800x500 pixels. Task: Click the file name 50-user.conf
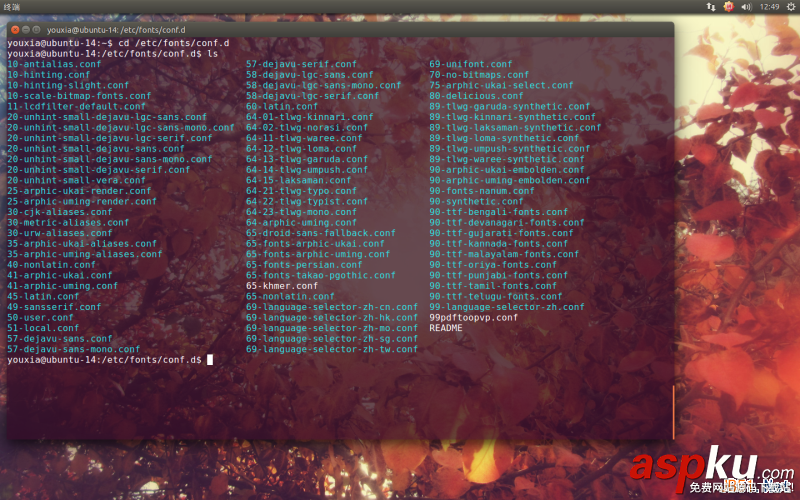click(40, 318)
